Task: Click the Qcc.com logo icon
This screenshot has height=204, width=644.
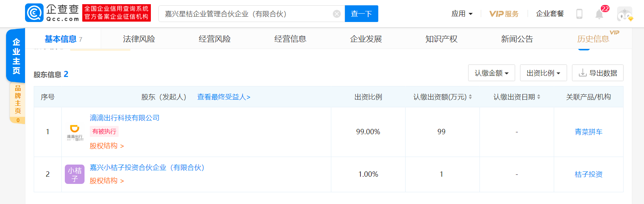Action: pos(34,13)
